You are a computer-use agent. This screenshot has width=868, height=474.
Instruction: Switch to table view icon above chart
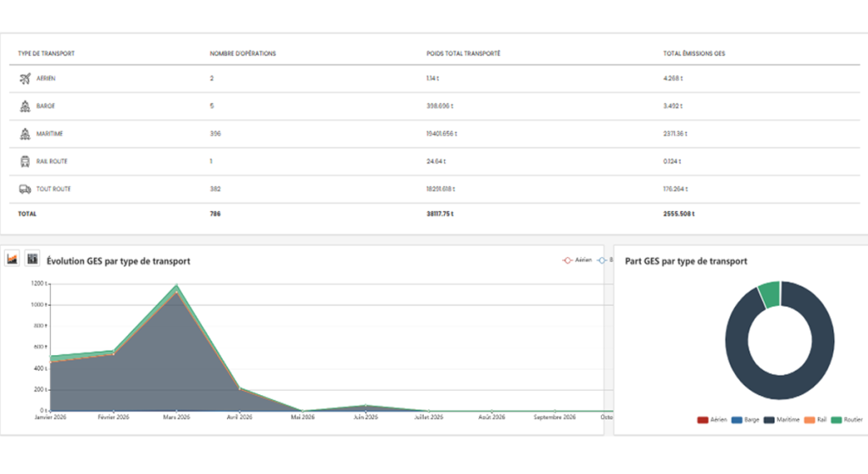(x=33, y=259)
